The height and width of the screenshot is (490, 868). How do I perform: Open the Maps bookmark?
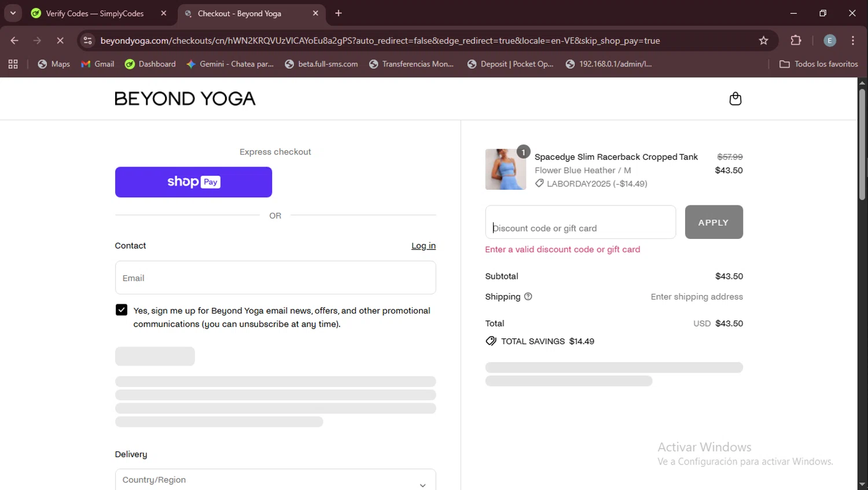[54, 64]
